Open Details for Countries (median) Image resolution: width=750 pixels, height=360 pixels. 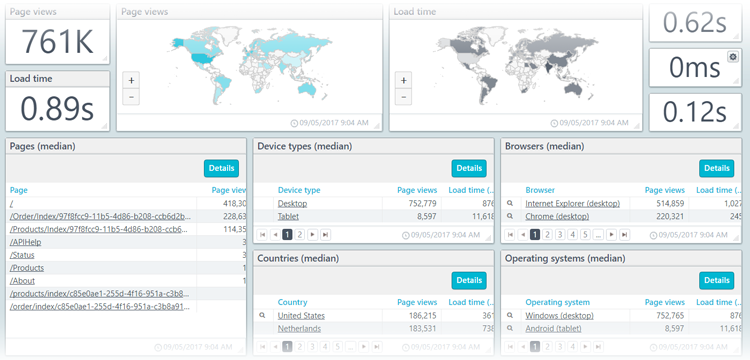click(469, 280)
